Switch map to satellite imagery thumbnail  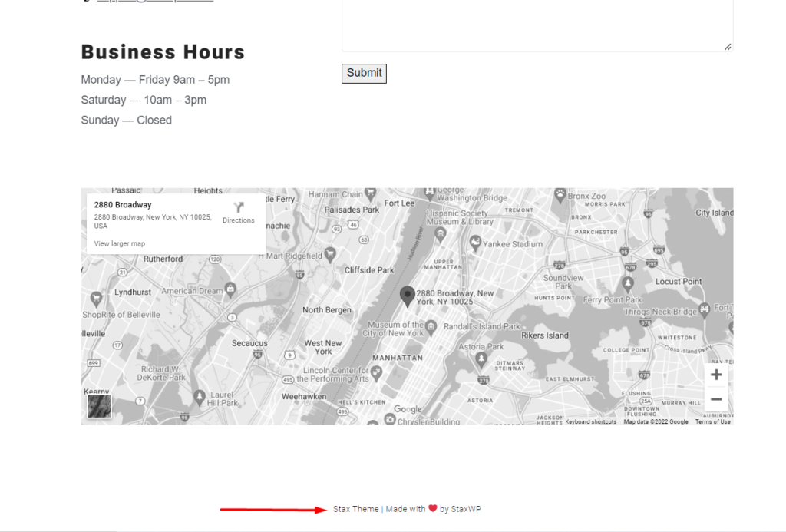tap(99, 405)
